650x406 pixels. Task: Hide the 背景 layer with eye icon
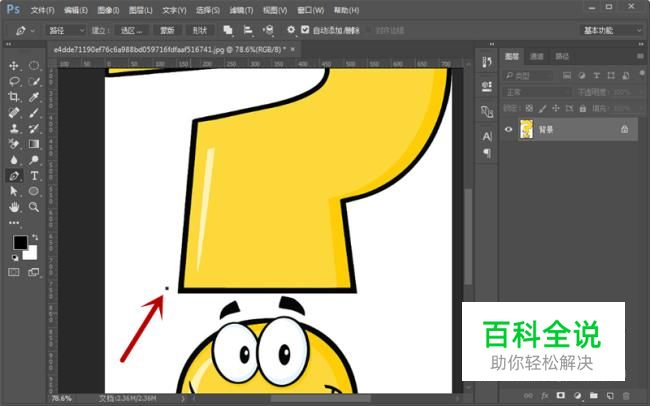509,129
